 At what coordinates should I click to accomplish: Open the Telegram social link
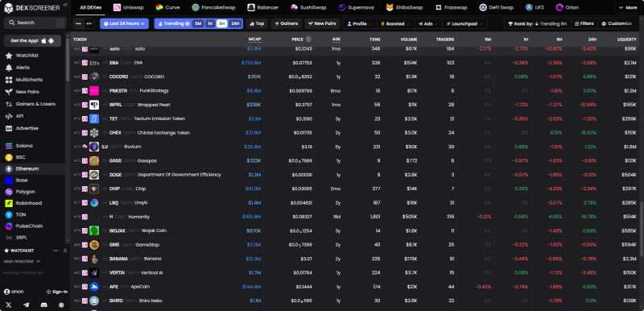click(x=27, y=305)
